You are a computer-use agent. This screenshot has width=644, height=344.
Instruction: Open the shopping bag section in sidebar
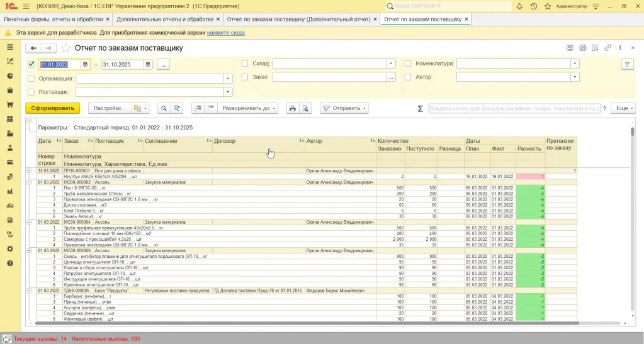10,91
